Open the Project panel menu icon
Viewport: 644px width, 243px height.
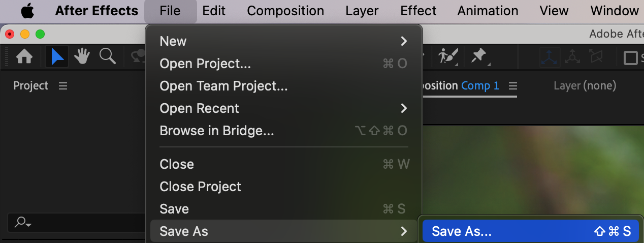[63, 86]
